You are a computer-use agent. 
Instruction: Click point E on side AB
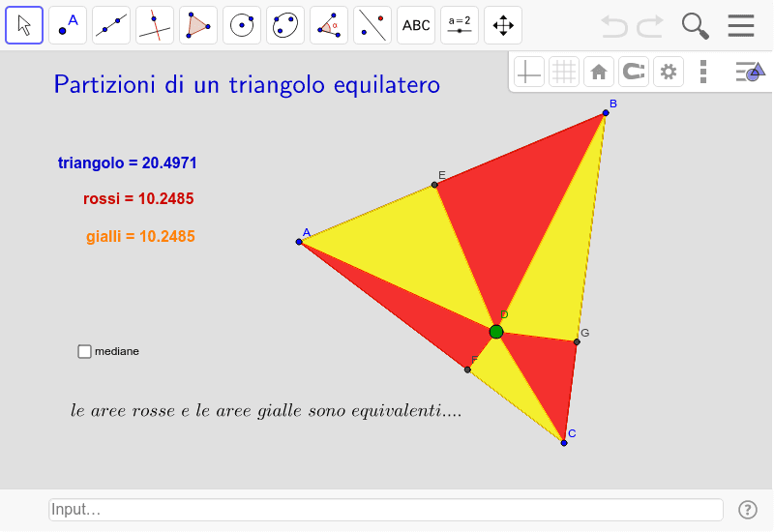click(x=434, y=185)
